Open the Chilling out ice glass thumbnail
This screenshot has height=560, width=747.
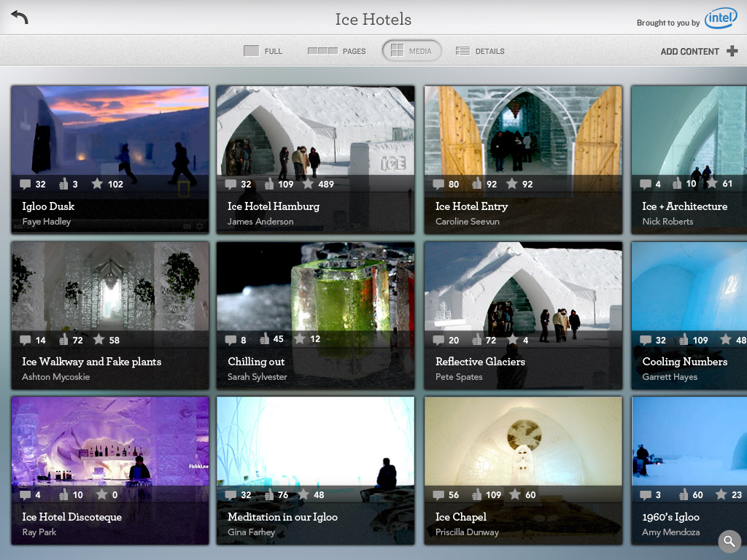(x=315, y=286)
